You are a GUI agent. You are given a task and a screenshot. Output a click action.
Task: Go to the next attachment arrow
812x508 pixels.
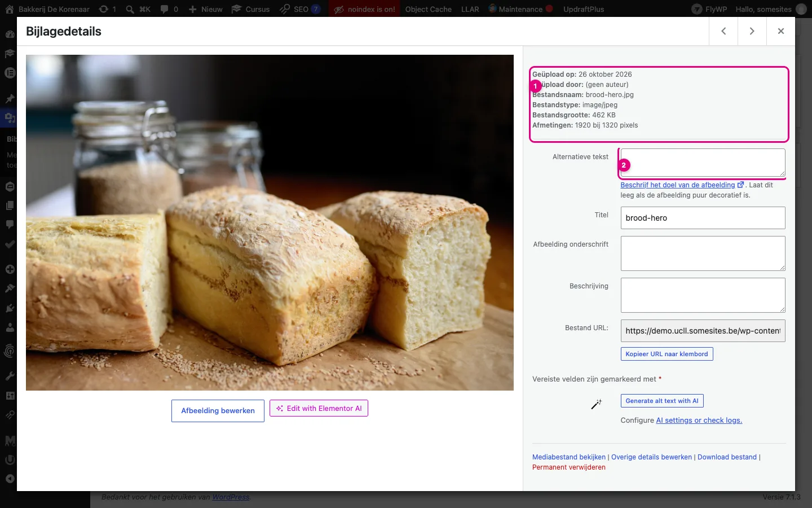tap(752, 31)
